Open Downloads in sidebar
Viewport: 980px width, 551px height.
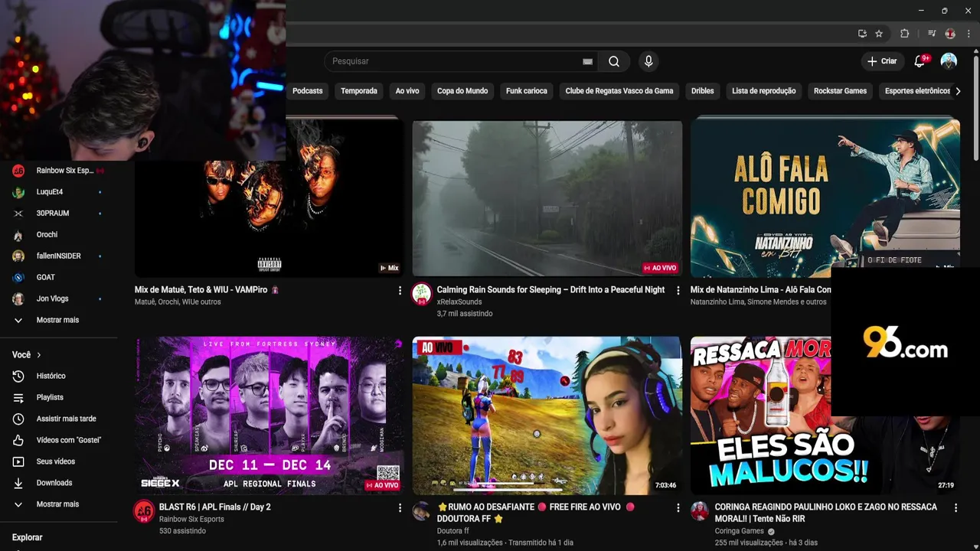click(x=59, y=483)
